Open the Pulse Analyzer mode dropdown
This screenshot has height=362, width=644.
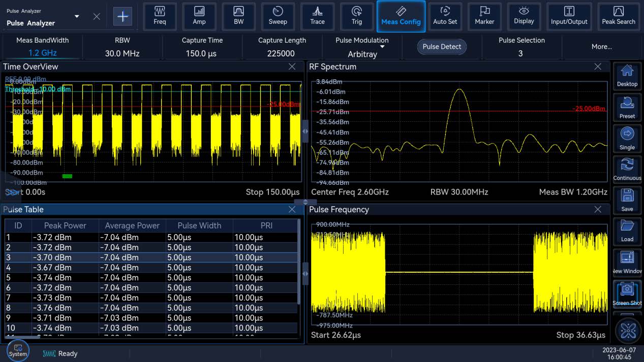(77, 16)
